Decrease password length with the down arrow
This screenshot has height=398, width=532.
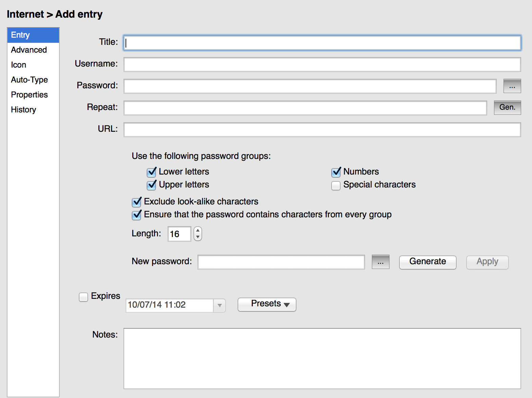198,237
